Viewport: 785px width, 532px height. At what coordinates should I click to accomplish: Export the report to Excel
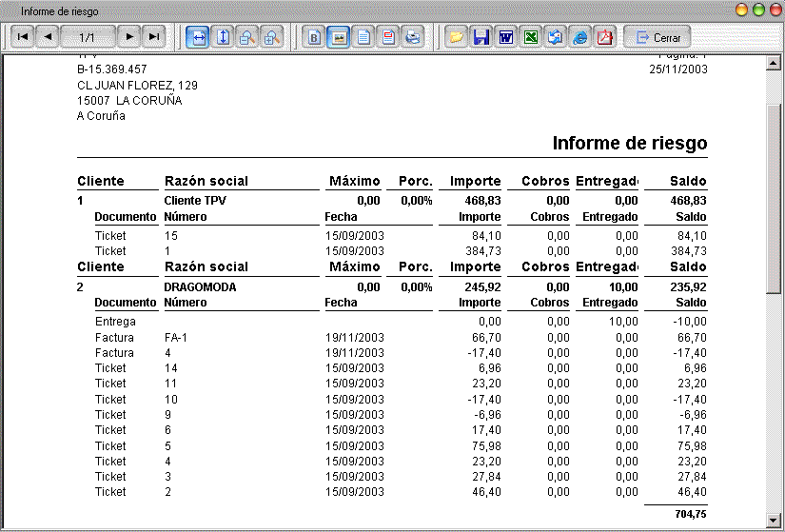[531, 37]
